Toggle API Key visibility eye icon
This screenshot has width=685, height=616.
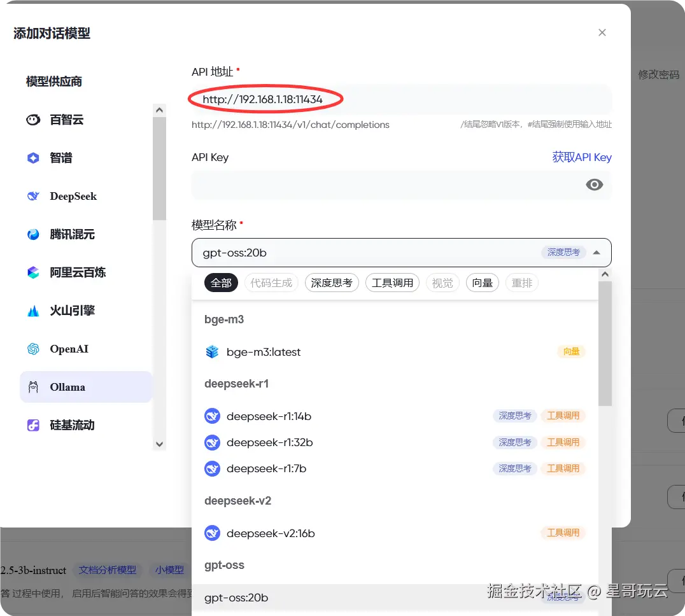coord(594,185)
